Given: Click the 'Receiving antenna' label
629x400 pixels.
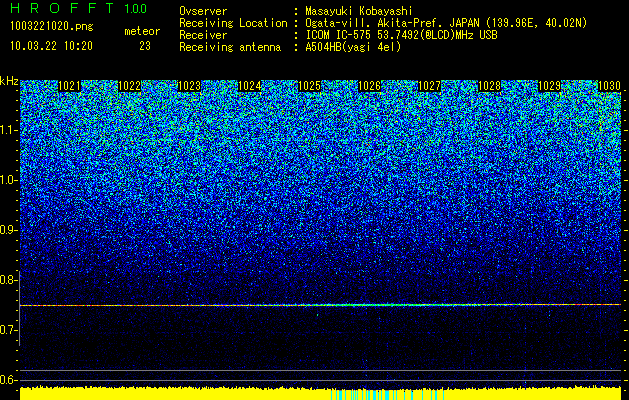Looking at the screenshot, I should [x=230, y=47].
